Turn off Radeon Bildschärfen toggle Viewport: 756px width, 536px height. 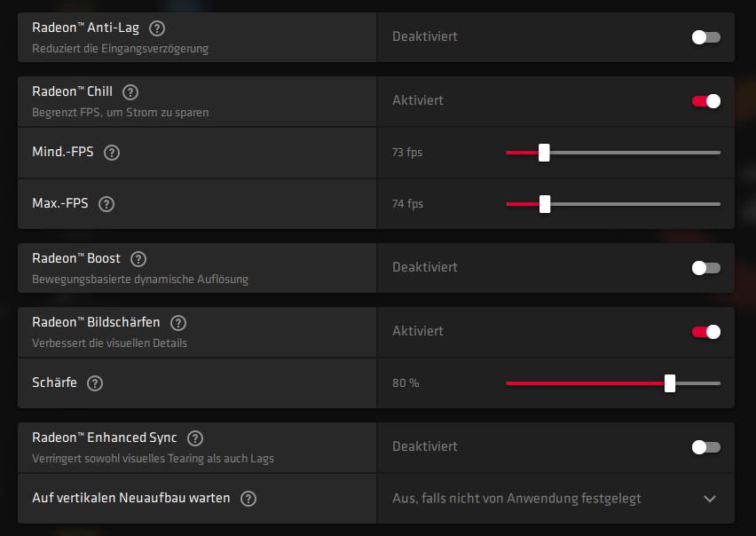(706, 332)
